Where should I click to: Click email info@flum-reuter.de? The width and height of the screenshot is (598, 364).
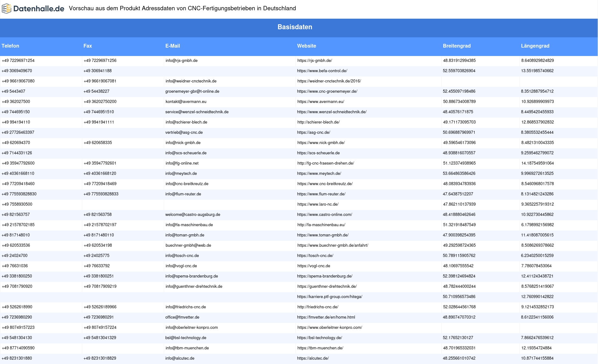[183, 194]
